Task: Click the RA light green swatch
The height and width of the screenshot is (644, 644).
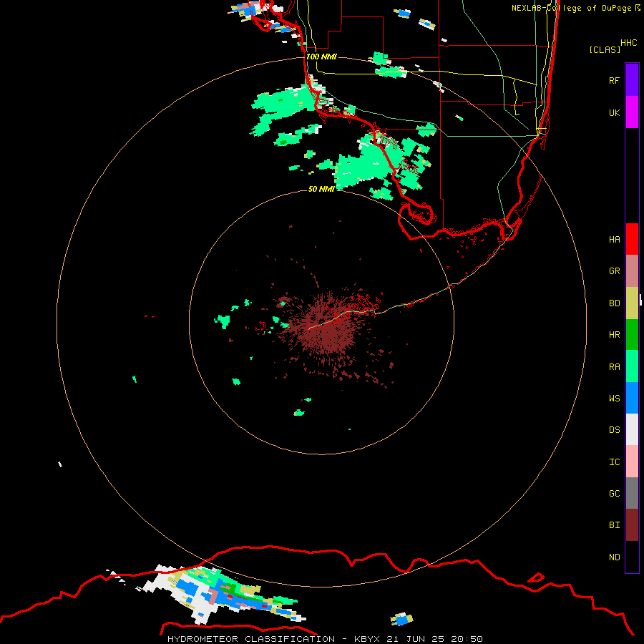Action: pyautogui.click(x=632, y=366)
